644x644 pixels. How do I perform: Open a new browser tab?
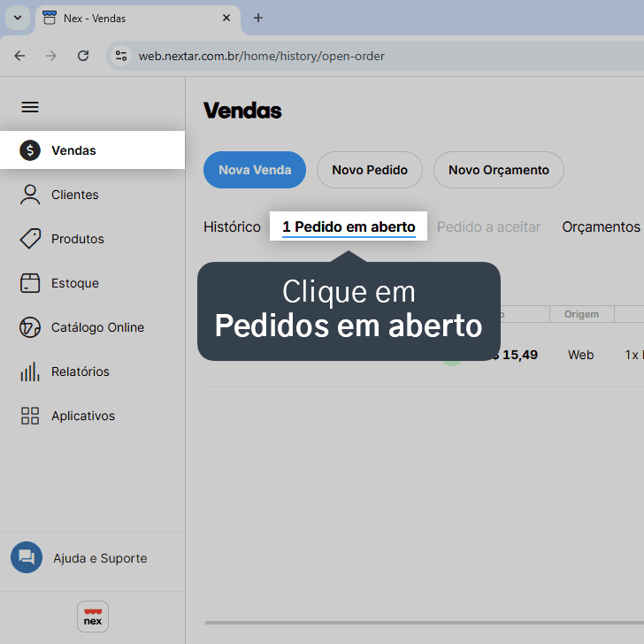[258, 18]
